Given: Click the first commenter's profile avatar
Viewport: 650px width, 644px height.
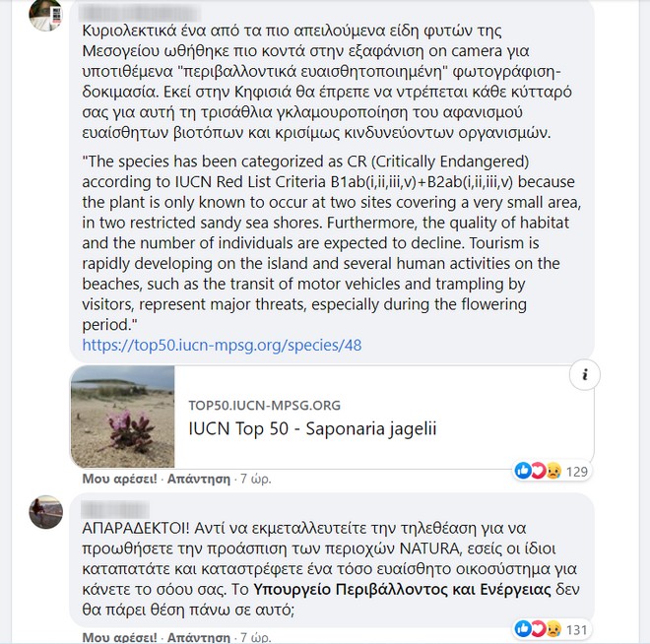Looking at the screenshot, I should (45, 15).
